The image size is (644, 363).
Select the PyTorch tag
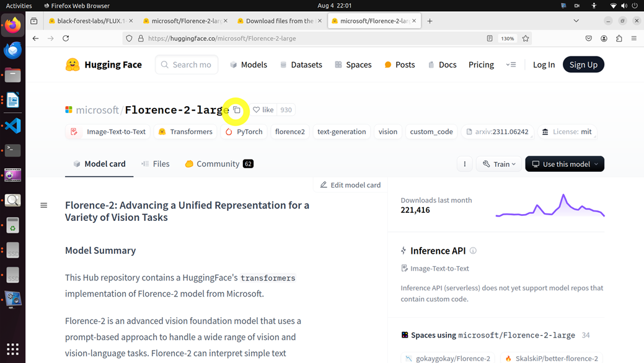(x=244, y=132)
